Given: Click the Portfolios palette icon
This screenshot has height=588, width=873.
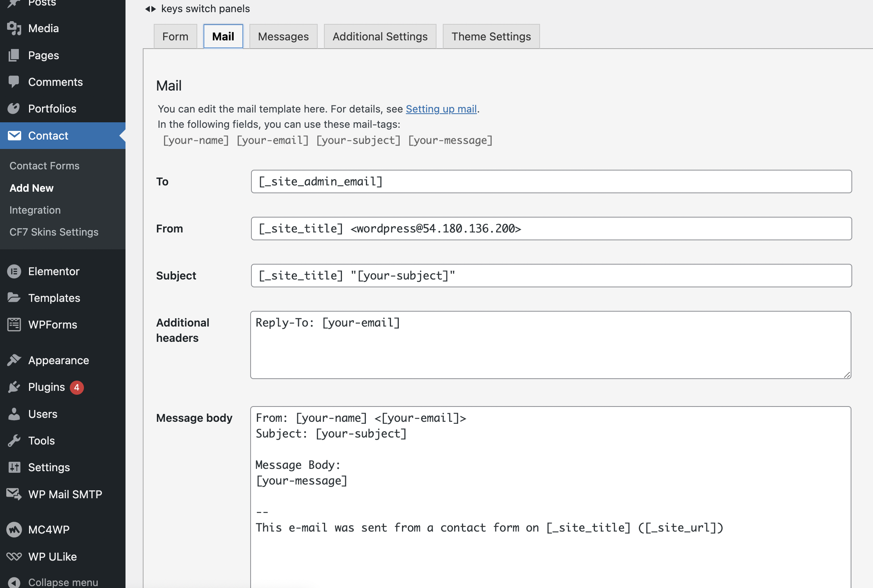Looking at the screenshot, I should pyautogui.click(x=14, y=109).
